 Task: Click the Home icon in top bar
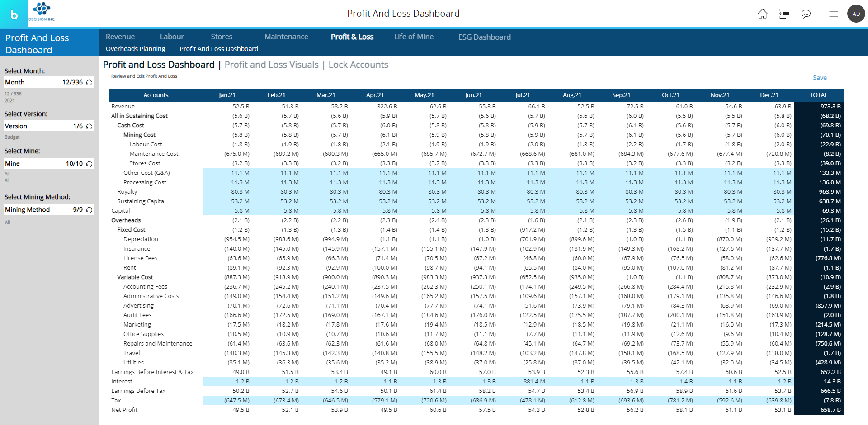(762, 14)
